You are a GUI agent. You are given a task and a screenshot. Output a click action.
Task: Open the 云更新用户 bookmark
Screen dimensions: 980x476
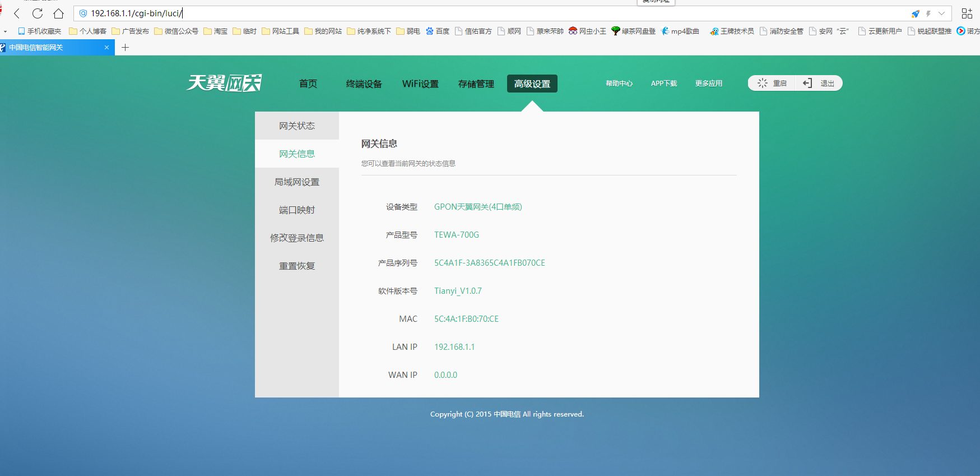pyautogui.click(x=880, y=31)
